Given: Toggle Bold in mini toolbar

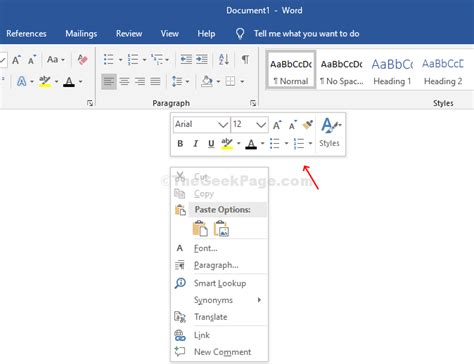Looking at the screenshot, I should coord(180,144).
